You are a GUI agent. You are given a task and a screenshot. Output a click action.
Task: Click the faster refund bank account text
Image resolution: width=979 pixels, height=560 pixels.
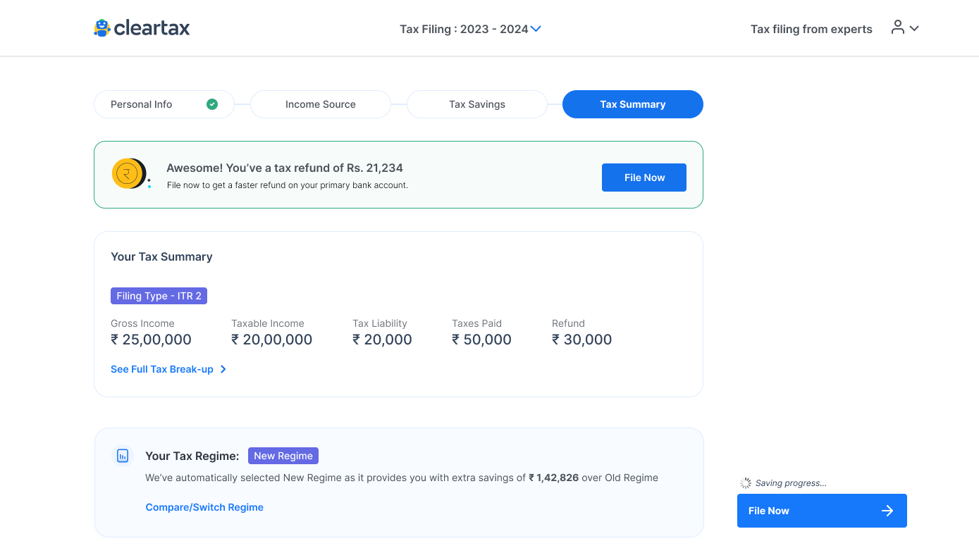[288, 185]
